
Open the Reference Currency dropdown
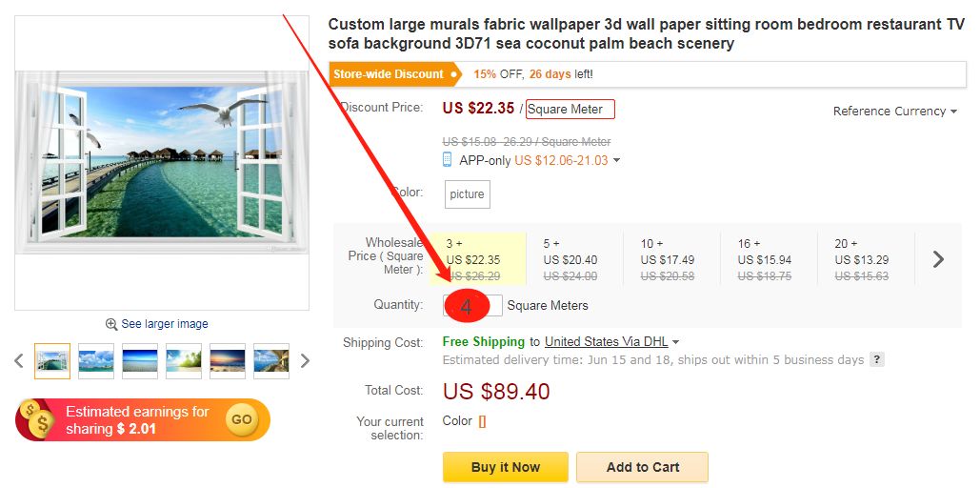(x=894, y=112)
